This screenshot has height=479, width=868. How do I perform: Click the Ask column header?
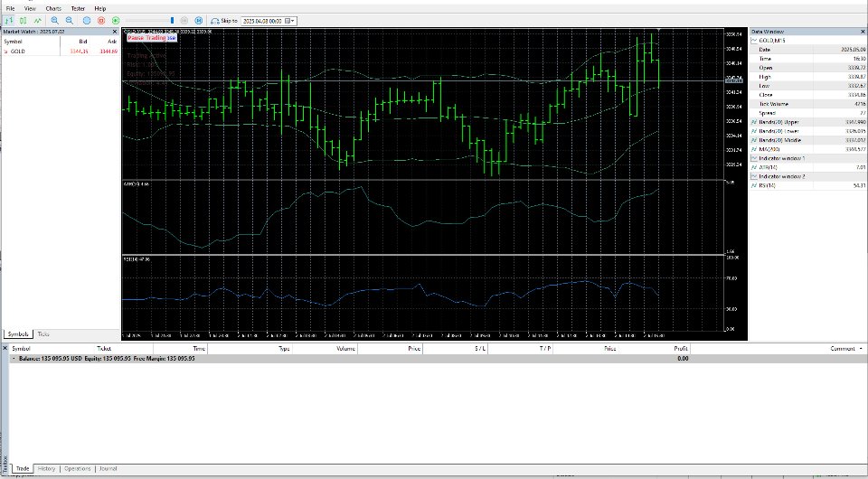(x=112, y=42)
